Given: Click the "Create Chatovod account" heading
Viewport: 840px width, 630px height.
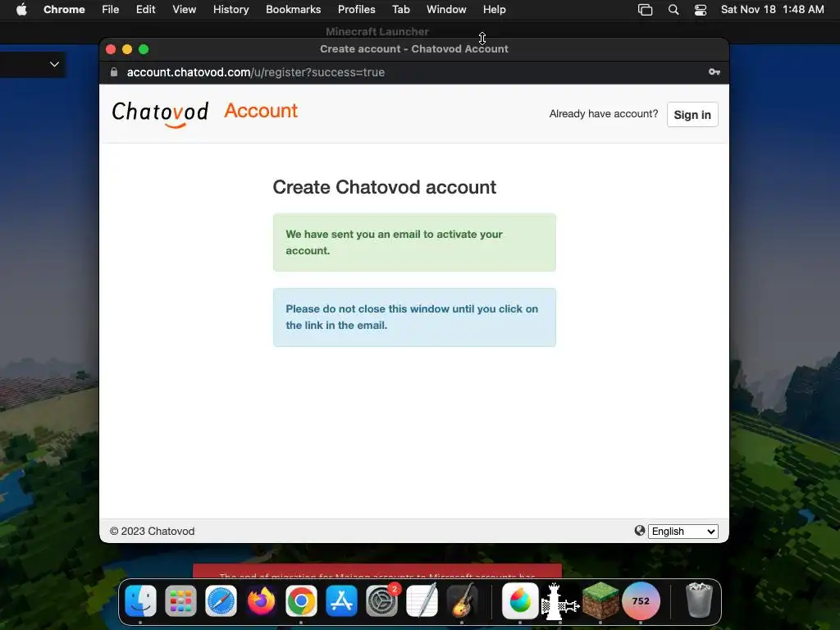Looking at the screenshot, I should pos(384,187).
